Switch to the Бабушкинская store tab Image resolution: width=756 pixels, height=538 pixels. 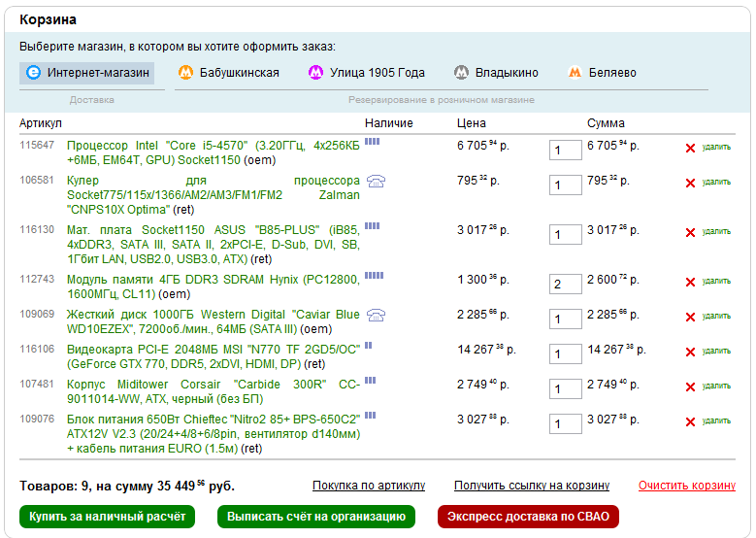[229, 73]
